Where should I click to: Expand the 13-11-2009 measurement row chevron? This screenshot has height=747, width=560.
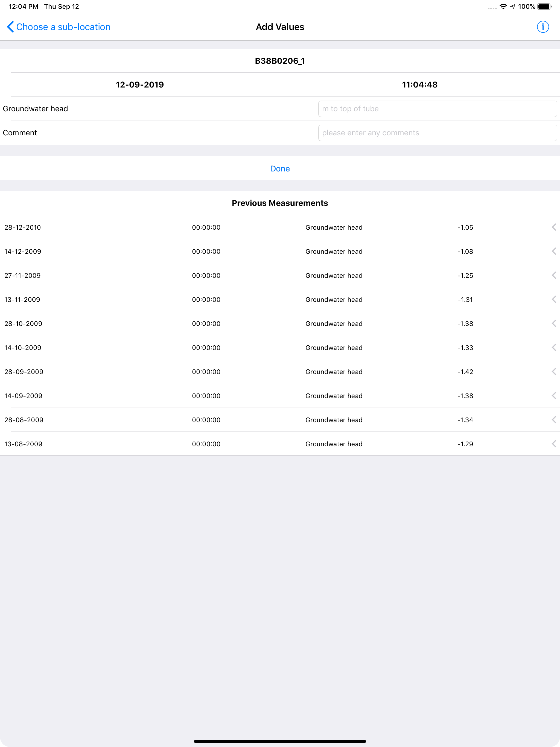(554, 299)
